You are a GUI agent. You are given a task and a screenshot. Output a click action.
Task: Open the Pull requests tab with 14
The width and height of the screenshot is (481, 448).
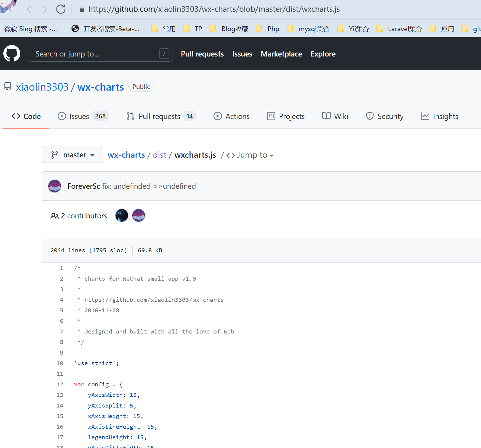click(x=161, y=116)
